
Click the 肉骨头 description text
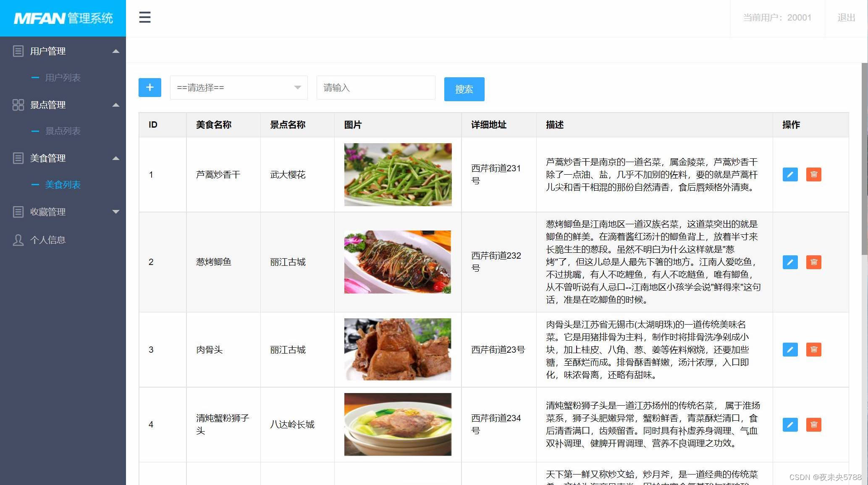[x=648, y=350]
